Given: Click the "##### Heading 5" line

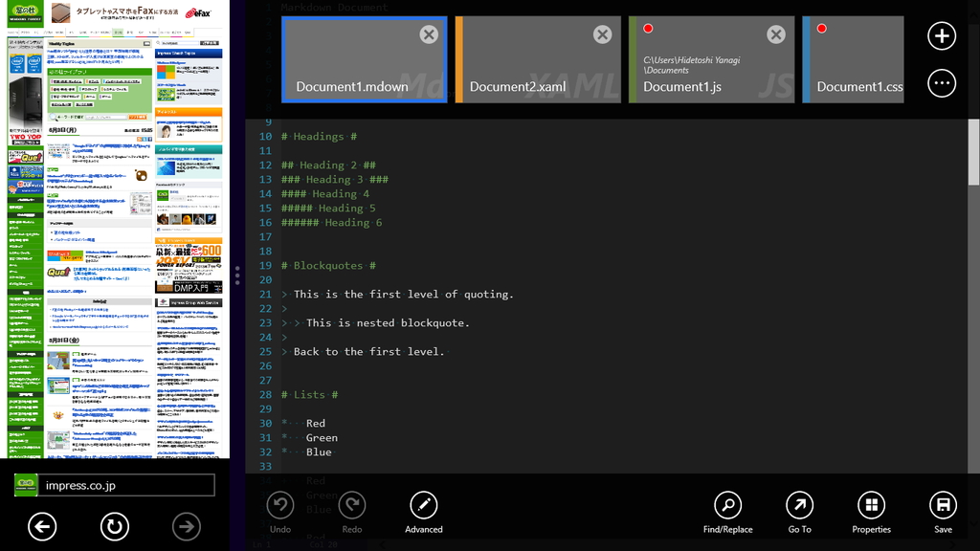Looking at the screenshot, I should (328, 208).
